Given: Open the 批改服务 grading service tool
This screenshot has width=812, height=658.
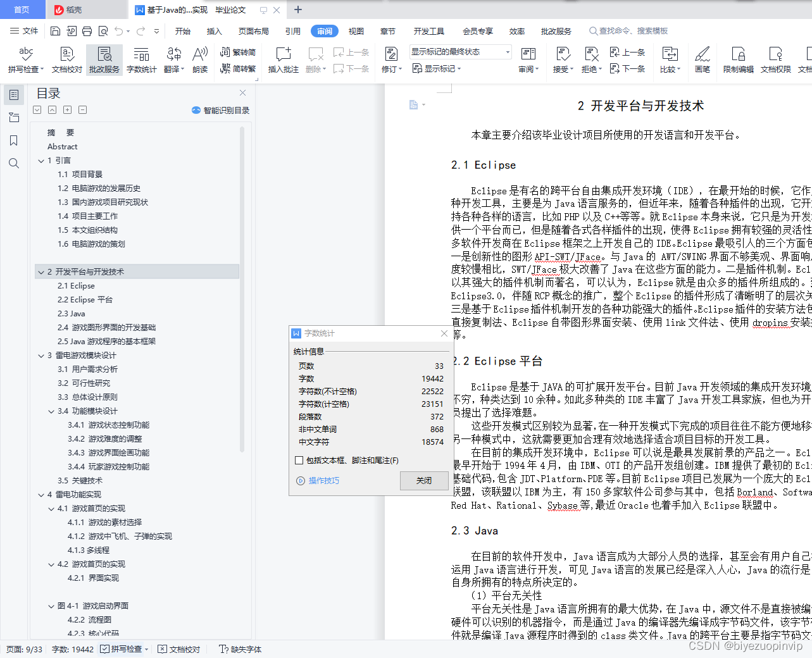Looking at the screenshot, I should (104, 60).
